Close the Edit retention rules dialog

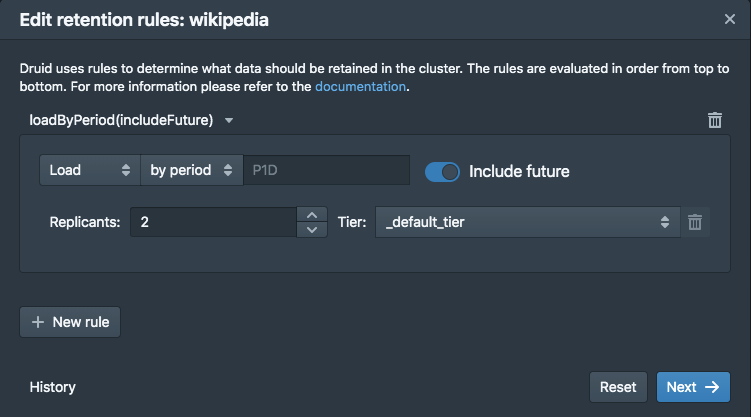tap(730, 19)
